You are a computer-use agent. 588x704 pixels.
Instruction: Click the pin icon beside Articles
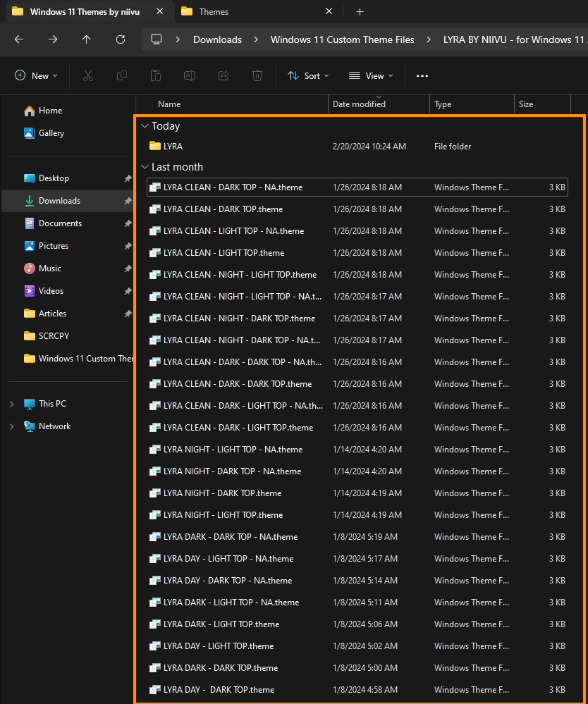point(128,314)
